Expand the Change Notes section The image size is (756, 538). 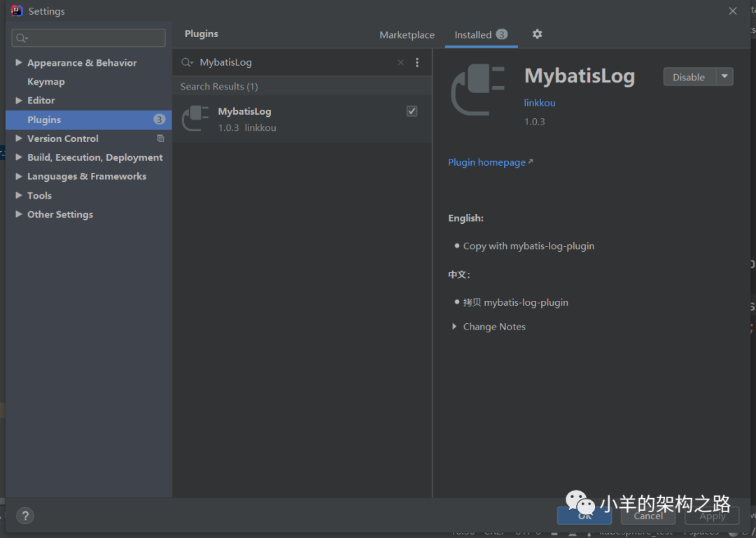coord(454,327)
